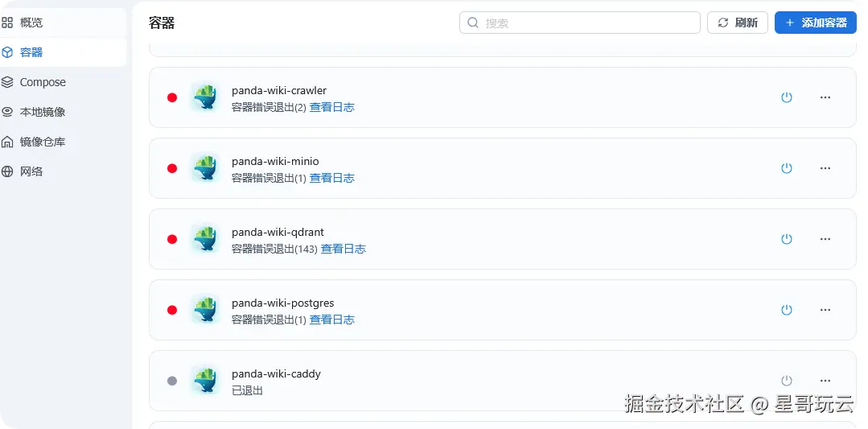Click the 容器错误退出(143) status text
868x429 pixels.
pyautogui.click(x=274, y=249)
